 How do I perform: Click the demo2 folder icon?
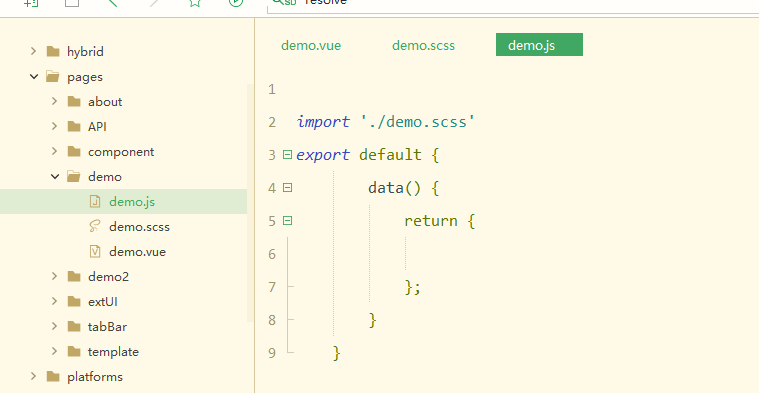(x=74, y=276)
